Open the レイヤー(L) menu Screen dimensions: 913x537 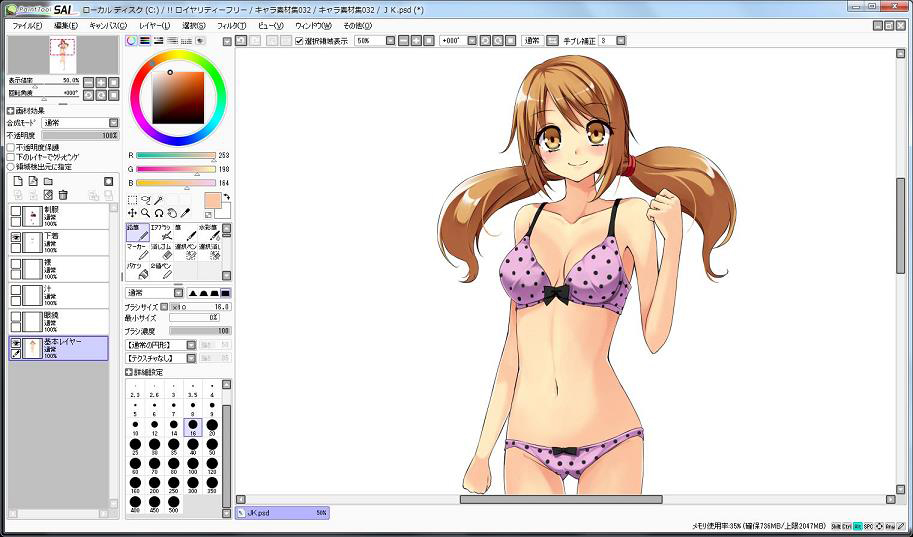click(154, 25)
